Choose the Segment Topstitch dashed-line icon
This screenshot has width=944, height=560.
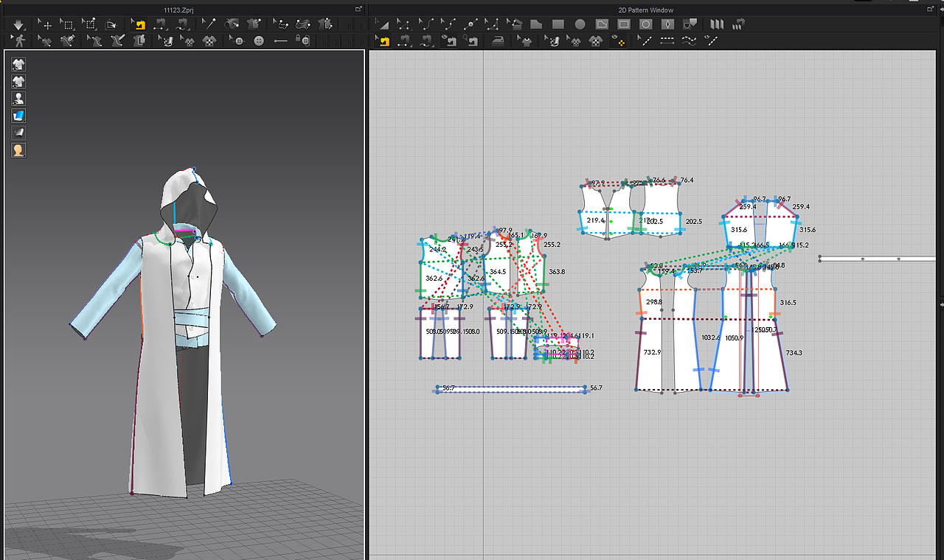point(667,41)
